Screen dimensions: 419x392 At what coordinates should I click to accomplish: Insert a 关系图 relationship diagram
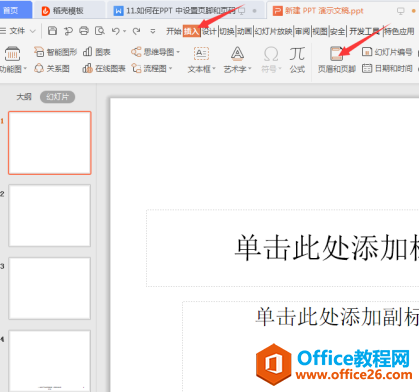[x=52, y=68]
